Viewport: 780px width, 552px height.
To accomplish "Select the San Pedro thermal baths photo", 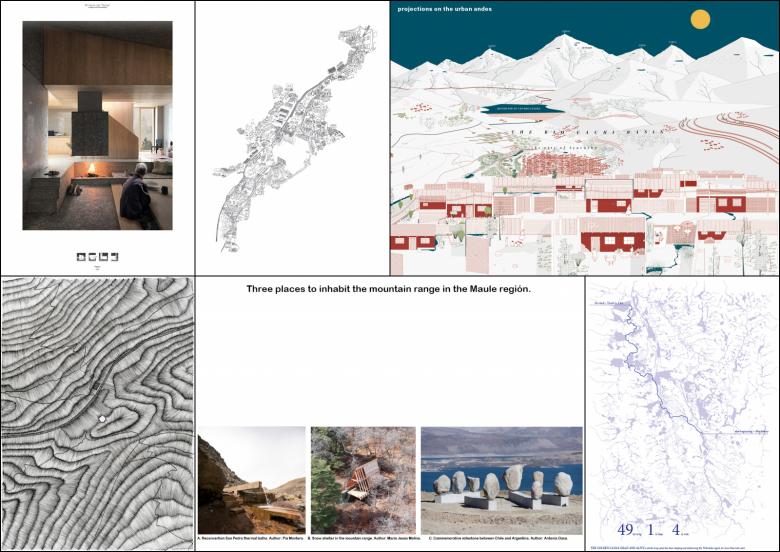I will (x=251, y=479).
